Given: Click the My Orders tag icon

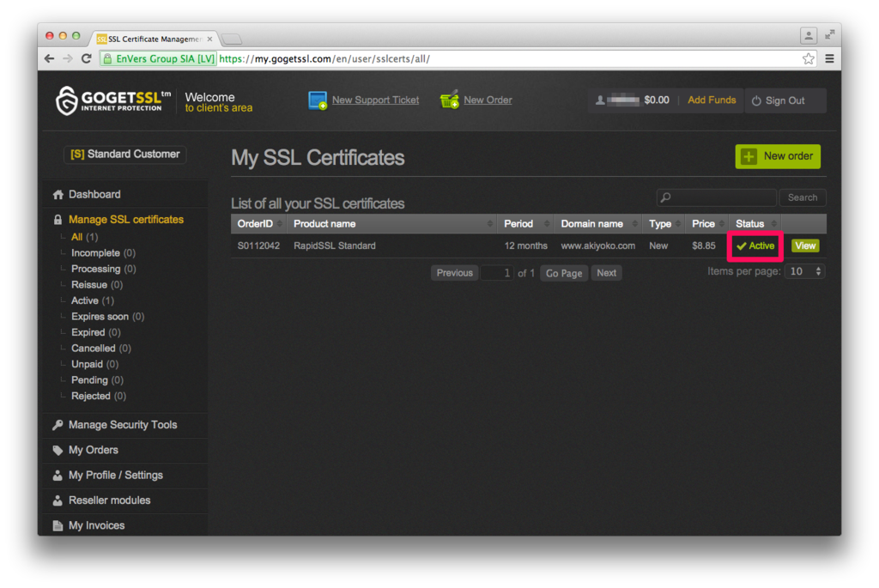Looking at the screenshot, I should click(x=58, y=450).
